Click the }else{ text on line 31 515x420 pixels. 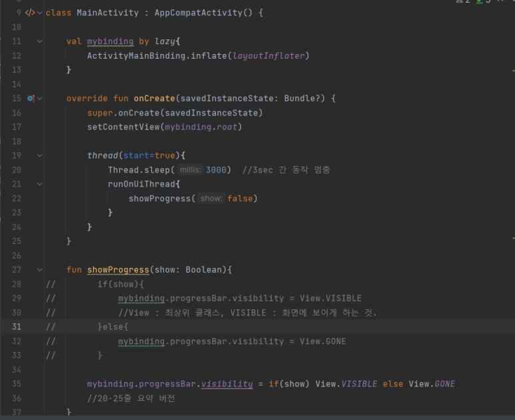pyautogui.click(x=113, y=327)
